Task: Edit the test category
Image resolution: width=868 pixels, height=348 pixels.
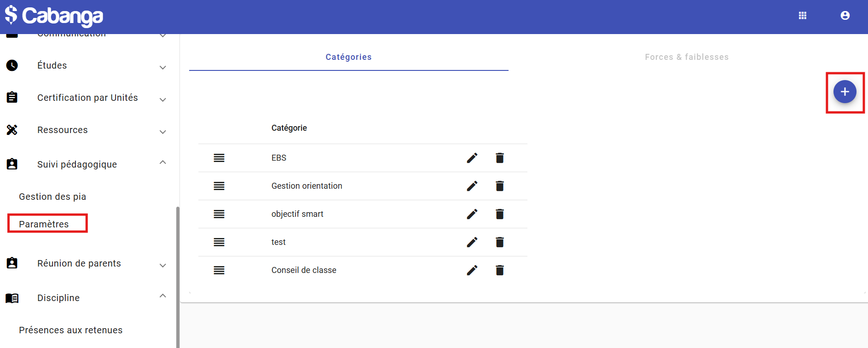Action: tap(472, 242)
